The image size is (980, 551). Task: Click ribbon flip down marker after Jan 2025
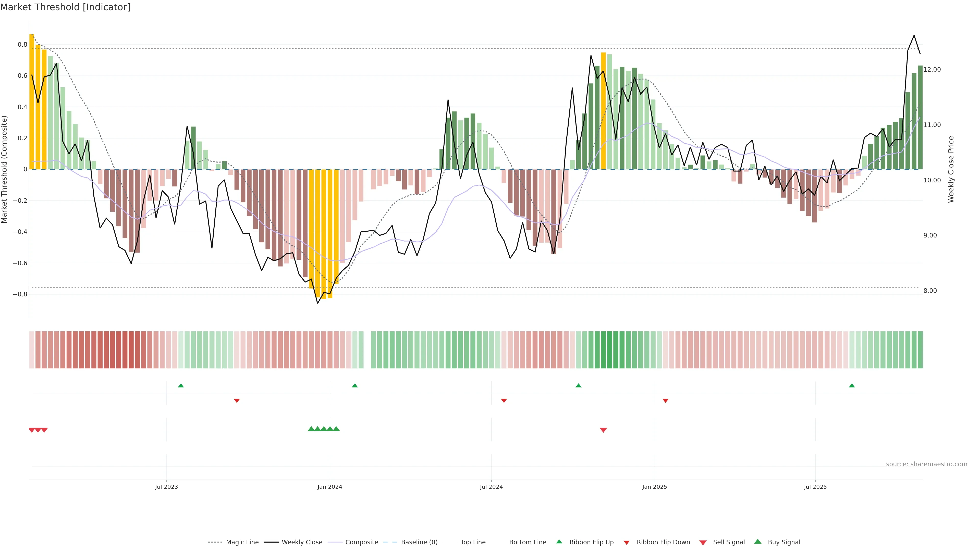[x=665, y=401]
